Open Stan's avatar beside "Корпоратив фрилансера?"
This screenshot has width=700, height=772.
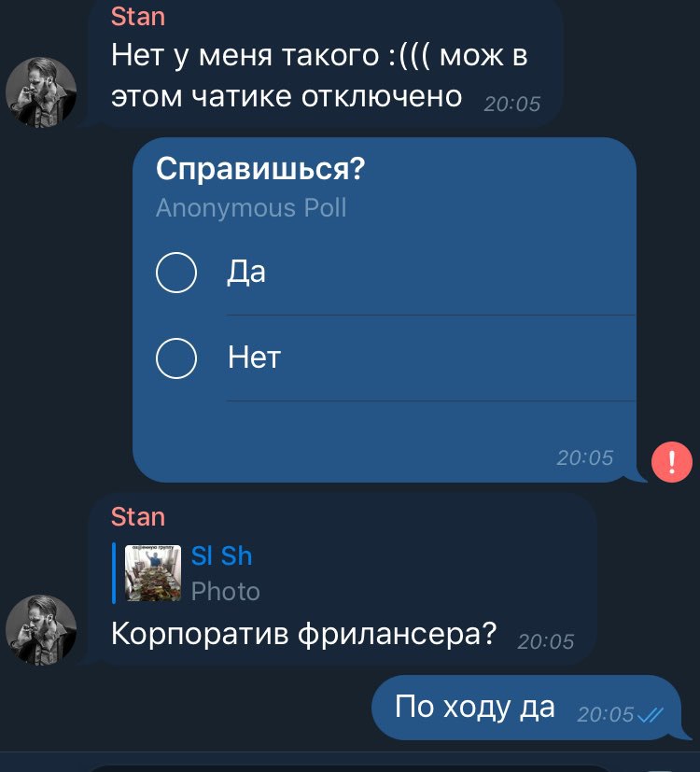tap(41, 630)
